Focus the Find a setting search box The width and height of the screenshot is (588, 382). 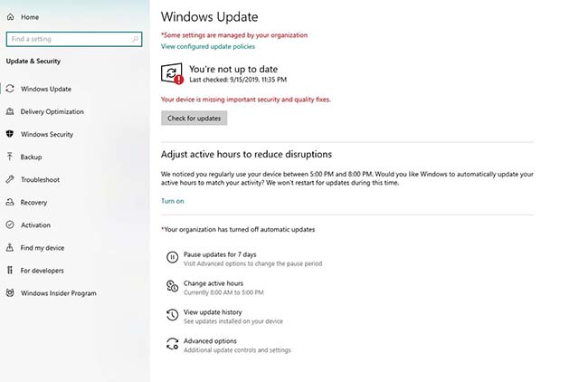tap(74, 39)
